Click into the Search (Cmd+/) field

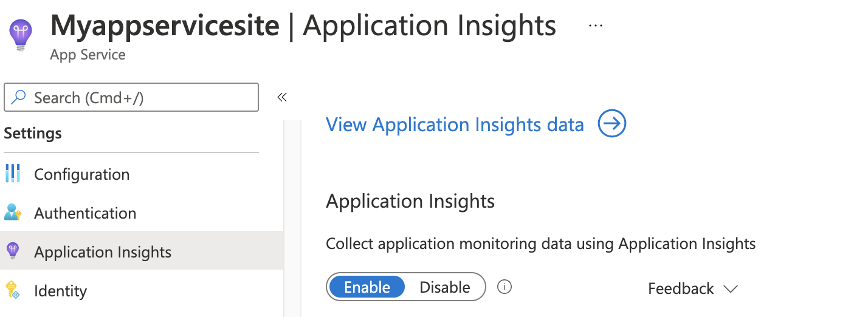pyautogui.click(x=140, y=98)
